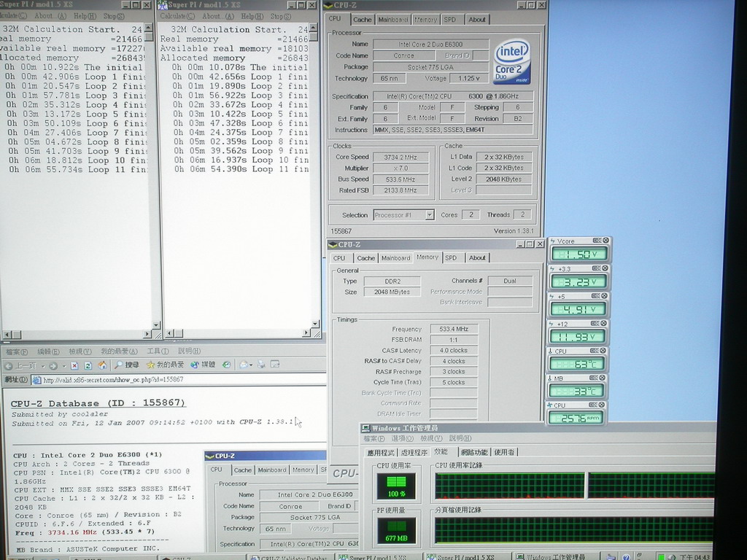Click the 677 MB PF usage meter

click(396, 531)
